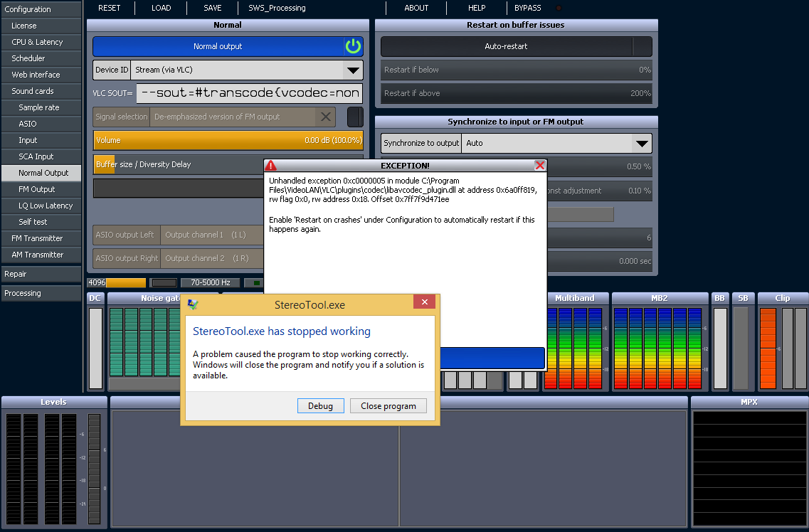Close the EXCEPTION dialog with red X

click(x=539, y=166)
